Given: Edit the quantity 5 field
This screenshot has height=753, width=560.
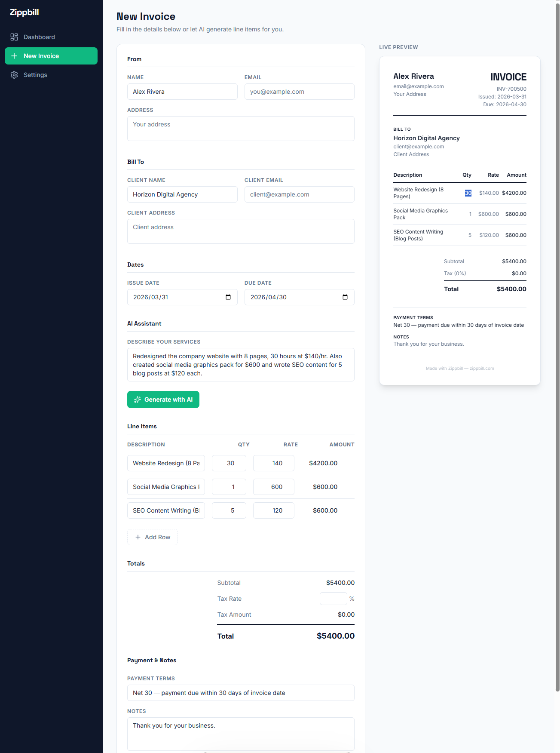Looking at the screenshot, I should (x=229, y=510).
